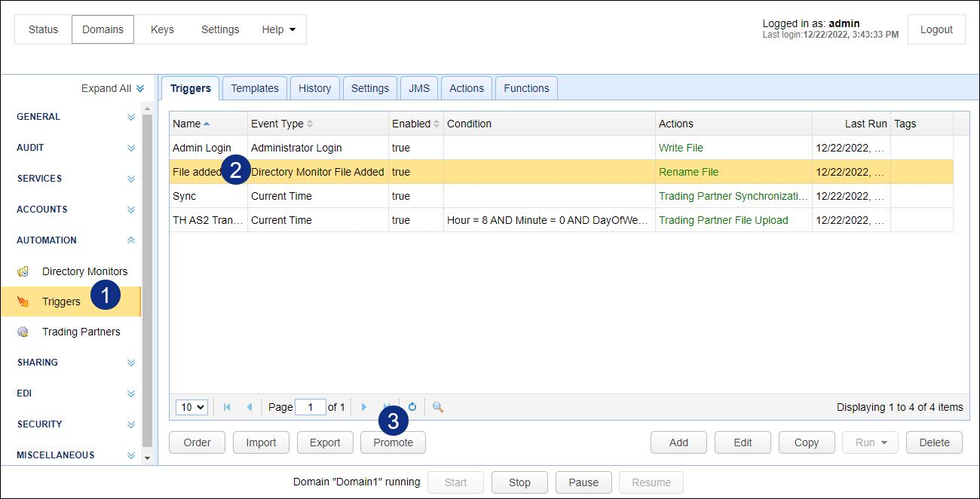Open the grid search magnifier

(438, 407)
